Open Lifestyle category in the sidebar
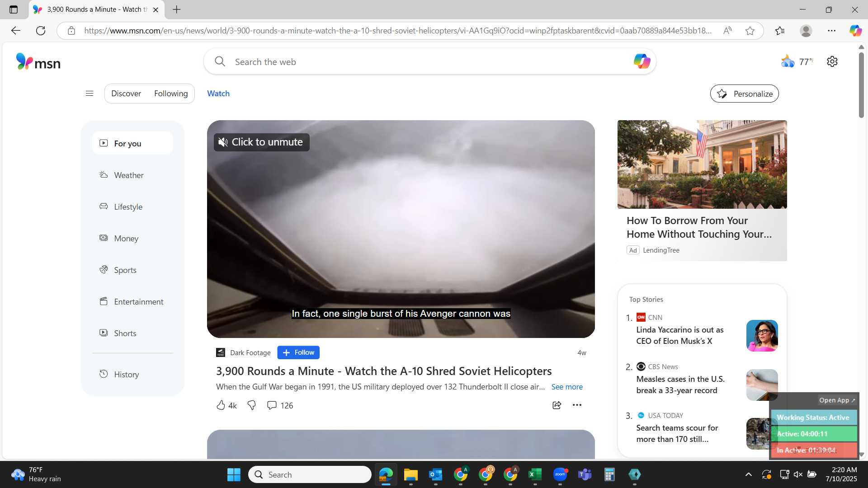The image size is (868, 488). point(132,206)
